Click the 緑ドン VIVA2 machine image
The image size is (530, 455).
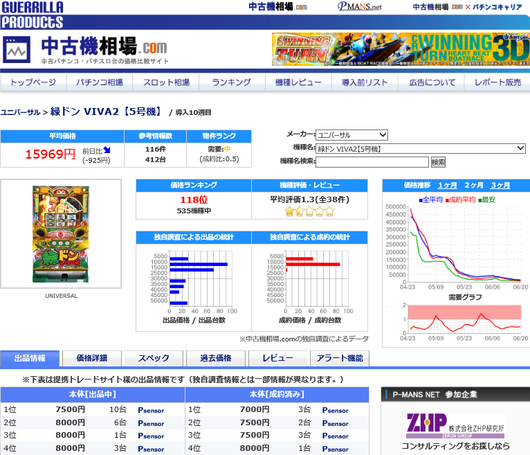point(61,234)
